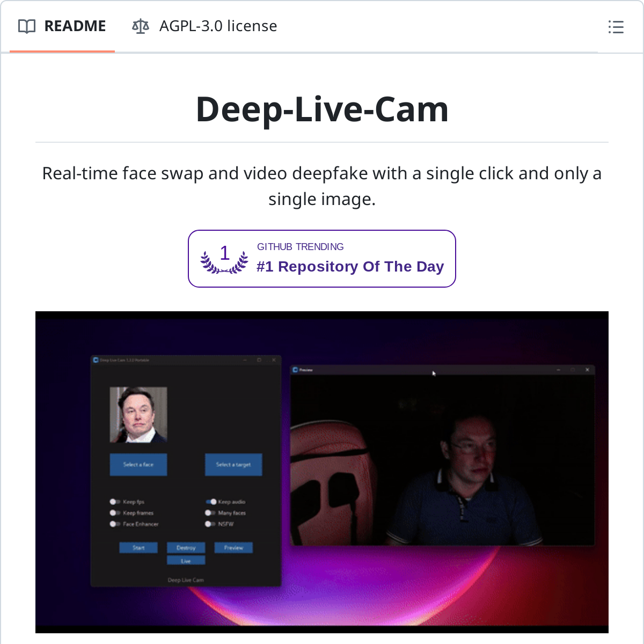Toggle the NSFW switch
Image resolution: width=644 pixels, height=644 pixels.
pyautogui.click(x=210, y=524)
